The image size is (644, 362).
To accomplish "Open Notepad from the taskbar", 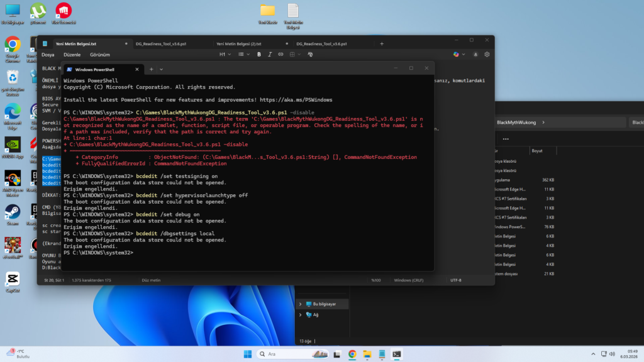I will tap(382, 354).
